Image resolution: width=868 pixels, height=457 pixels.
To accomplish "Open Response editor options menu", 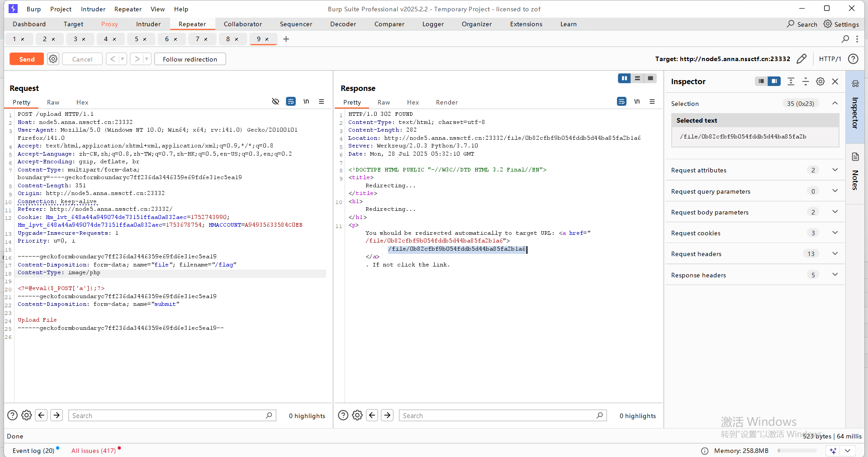I will pyautogui.click(x=652, y=101).
